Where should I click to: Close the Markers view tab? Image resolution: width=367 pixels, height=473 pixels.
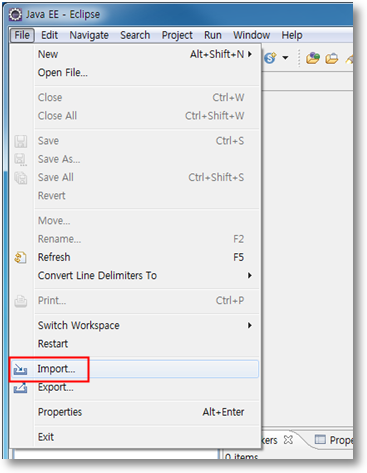[x=288, y=440]
